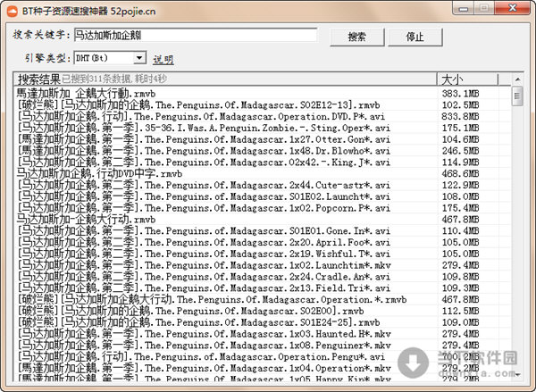Click the 468.6MB size cell
Viewport: 536px width, 392px height.
[460, 173]
